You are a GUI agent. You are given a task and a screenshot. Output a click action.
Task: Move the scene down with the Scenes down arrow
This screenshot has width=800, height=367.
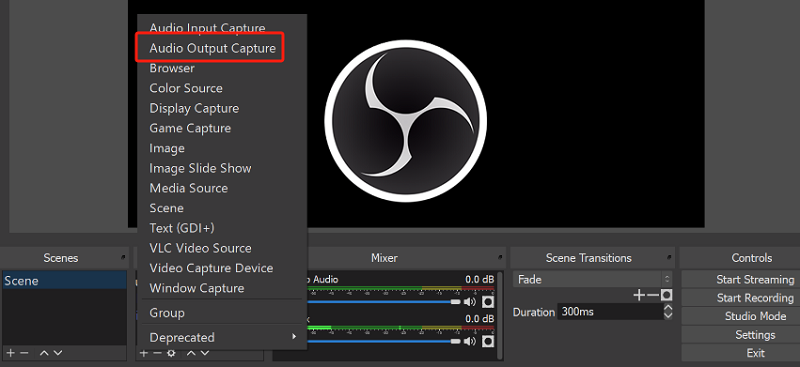tap(58, 353)
